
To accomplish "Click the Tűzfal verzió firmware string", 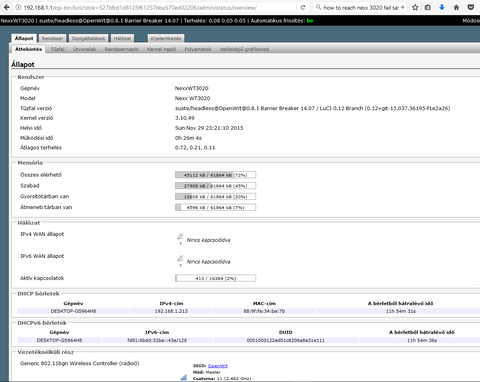I will (x=313, y=108).
